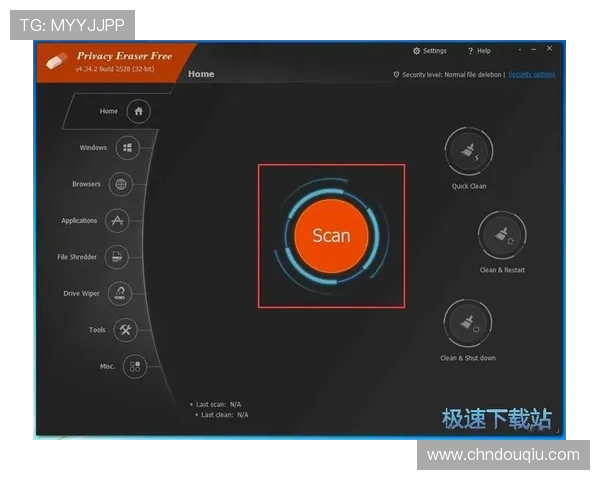Click the Home icon in the sidebar

[138, 111]
